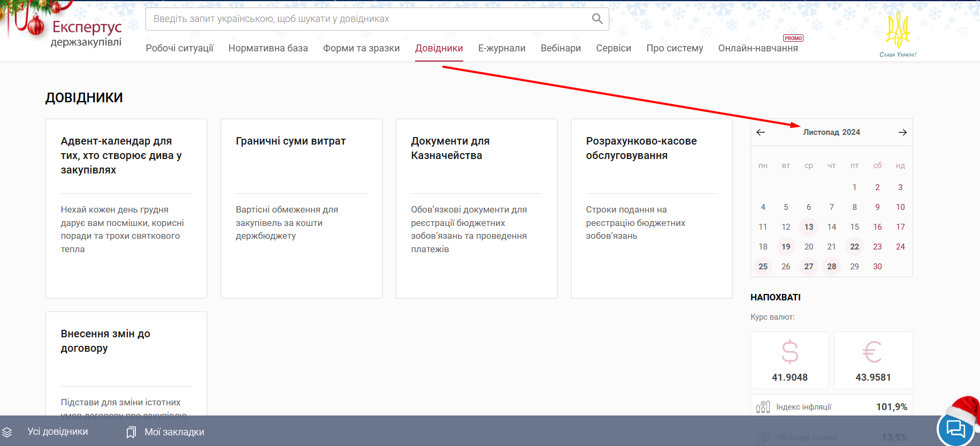
Task: Go to previous month in calendar
Action: [761, 132]
